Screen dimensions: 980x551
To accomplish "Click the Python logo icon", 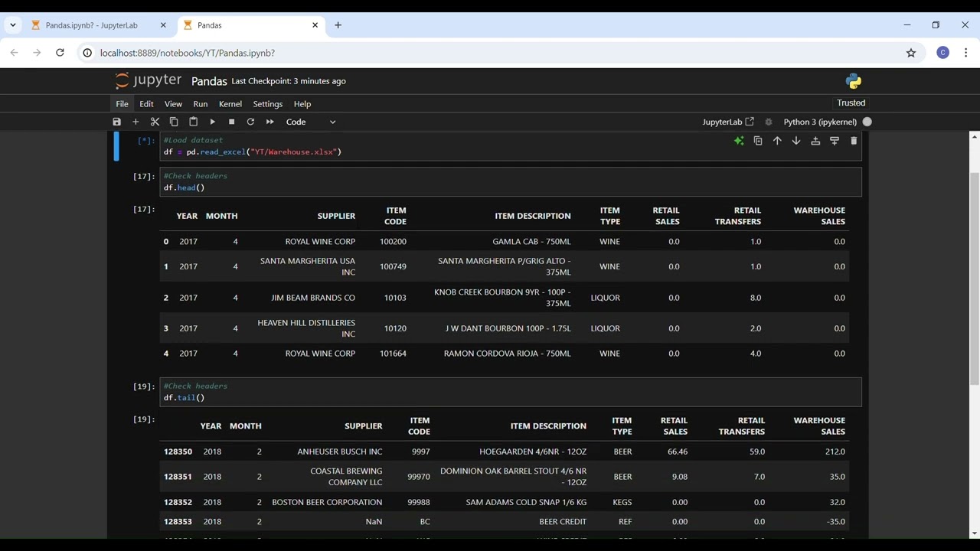I will (x=854, y=81).
